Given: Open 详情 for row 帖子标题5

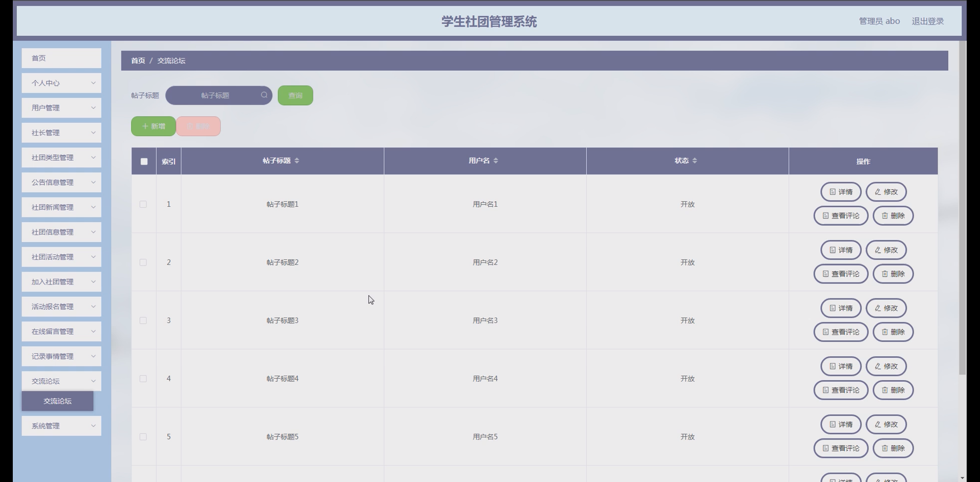Looking at the screenshot, I should click(x=841, y=424).
